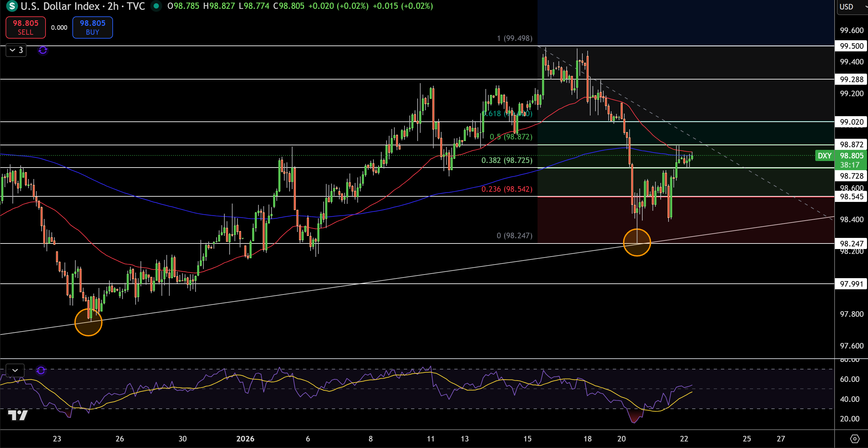Click the 2026 date marker on time axis
The width and height of the screenshot is (868, 448).
click(x=245, y=439)
